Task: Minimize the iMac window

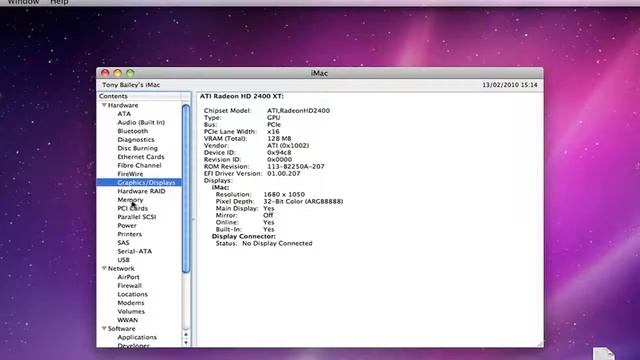Action: (x=118, y=73)
